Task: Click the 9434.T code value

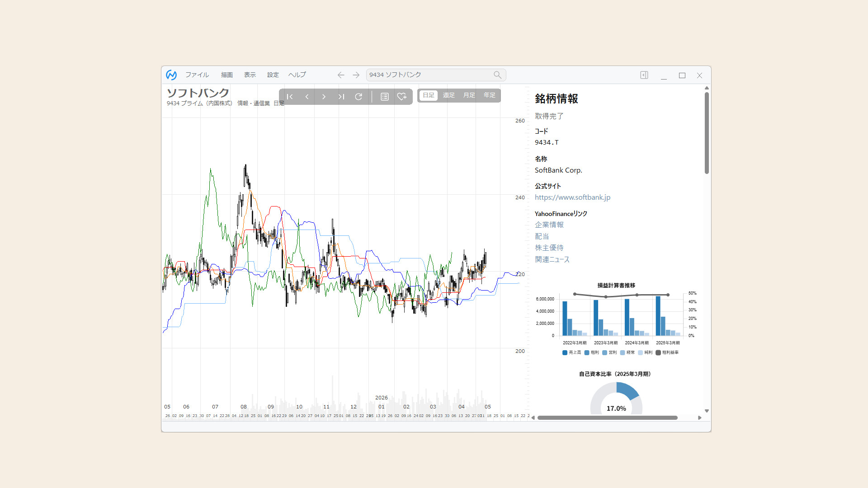Action: (x=547, y=143)
